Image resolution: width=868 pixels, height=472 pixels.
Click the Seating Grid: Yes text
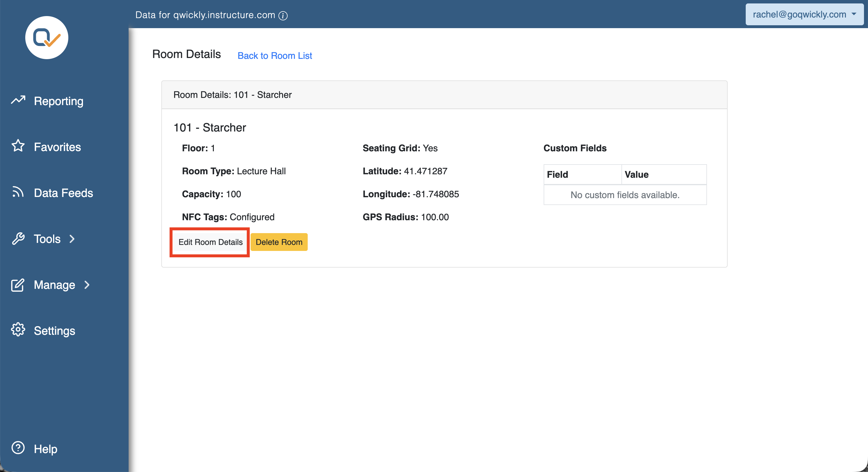400,148
